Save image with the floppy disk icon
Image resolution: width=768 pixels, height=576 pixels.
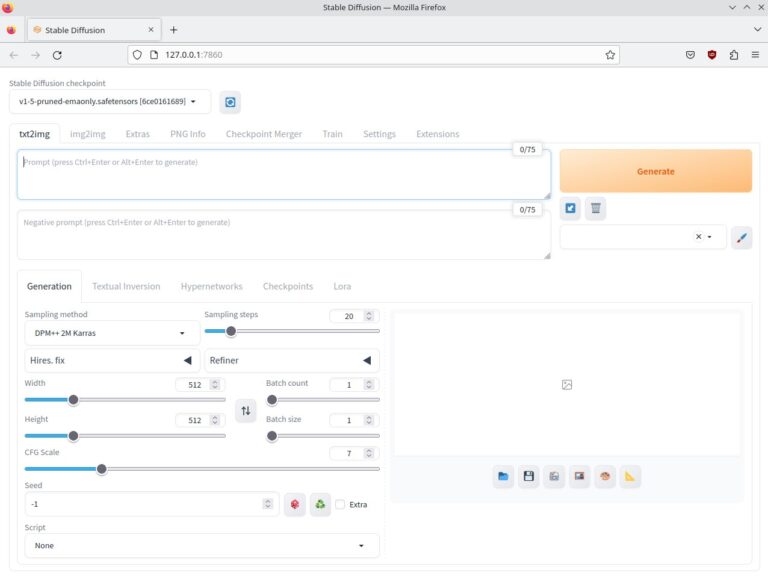point(528,476)
